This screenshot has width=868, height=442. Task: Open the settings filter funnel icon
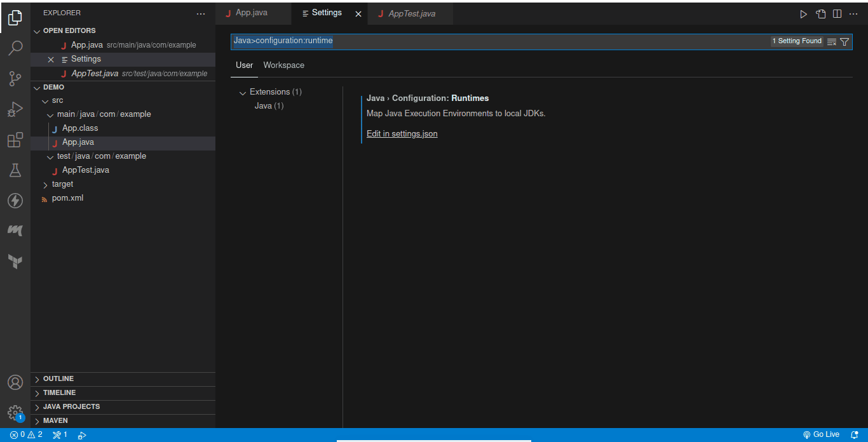point(844,42)
